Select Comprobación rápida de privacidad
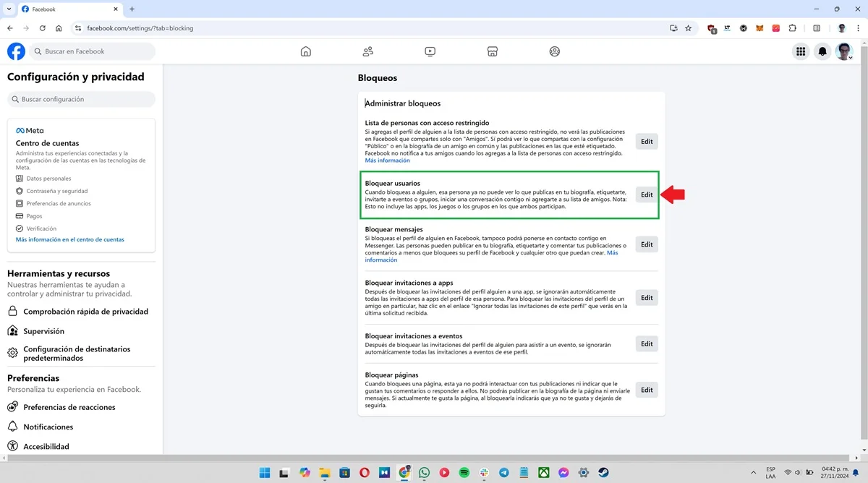868x483 pixels. pyautogui.click(x=85, y=312)
